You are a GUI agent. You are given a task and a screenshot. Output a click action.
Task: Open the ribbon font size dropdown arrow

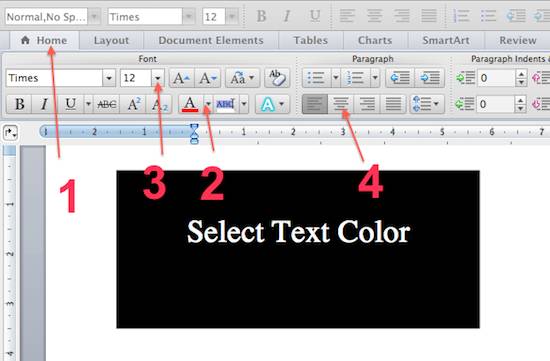(x=158, y=78)
